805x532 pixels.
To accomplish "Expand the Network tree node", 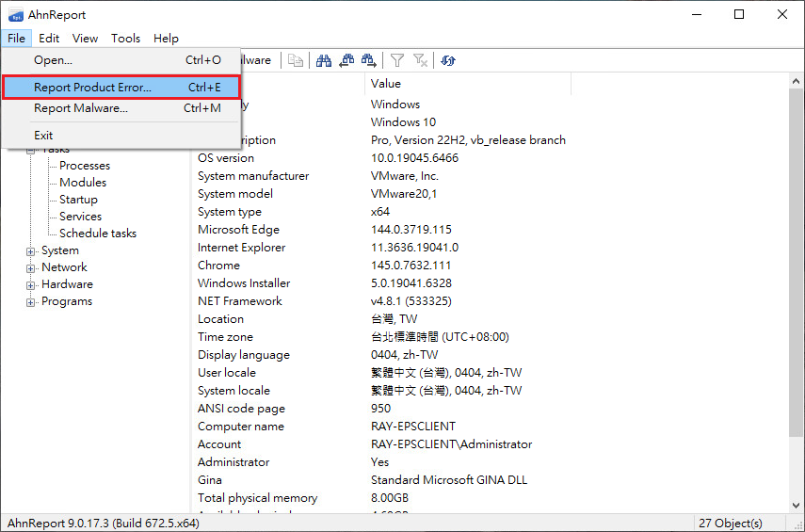I will [x=31, y=268].
